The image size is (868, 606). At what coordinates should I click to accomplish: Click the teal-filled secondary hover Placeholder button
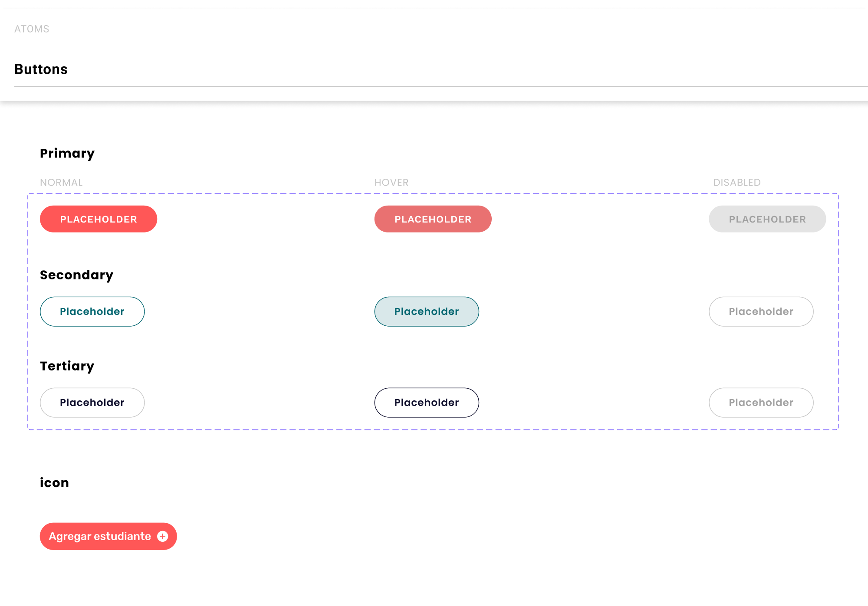[x=427, y=311]
